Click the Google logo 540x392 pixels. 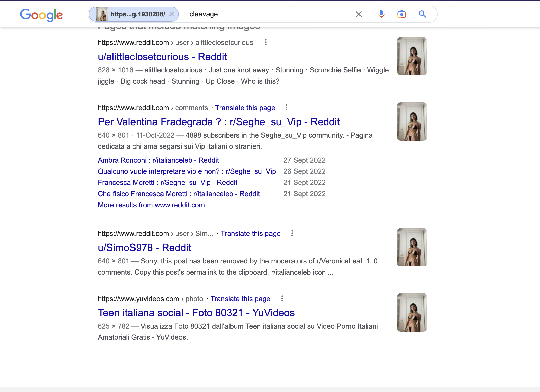[x=41, y=15]
